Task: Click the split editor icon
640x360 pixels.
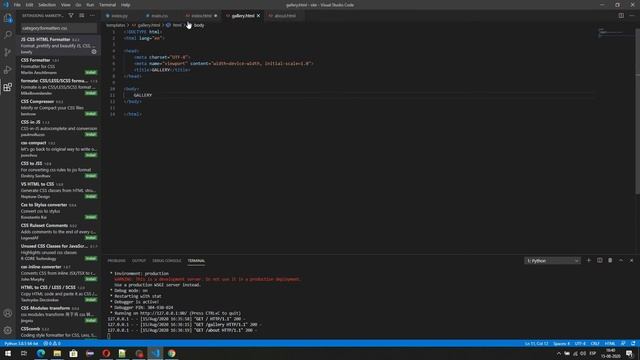Action: [621, 16]
